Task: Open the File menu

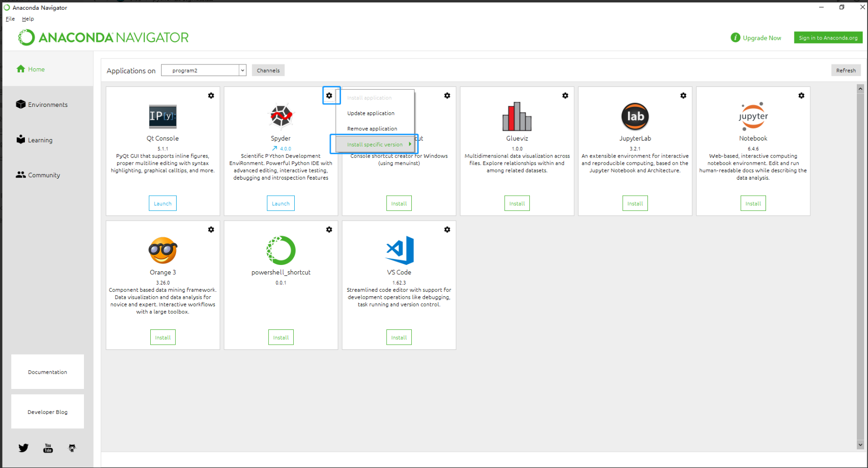Action: pos(10,19)
